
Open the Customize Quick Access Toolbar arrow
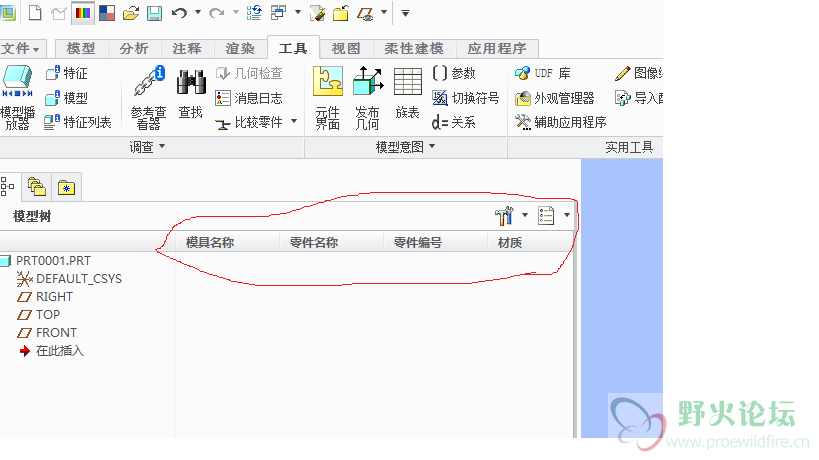(x=405, y=13)
